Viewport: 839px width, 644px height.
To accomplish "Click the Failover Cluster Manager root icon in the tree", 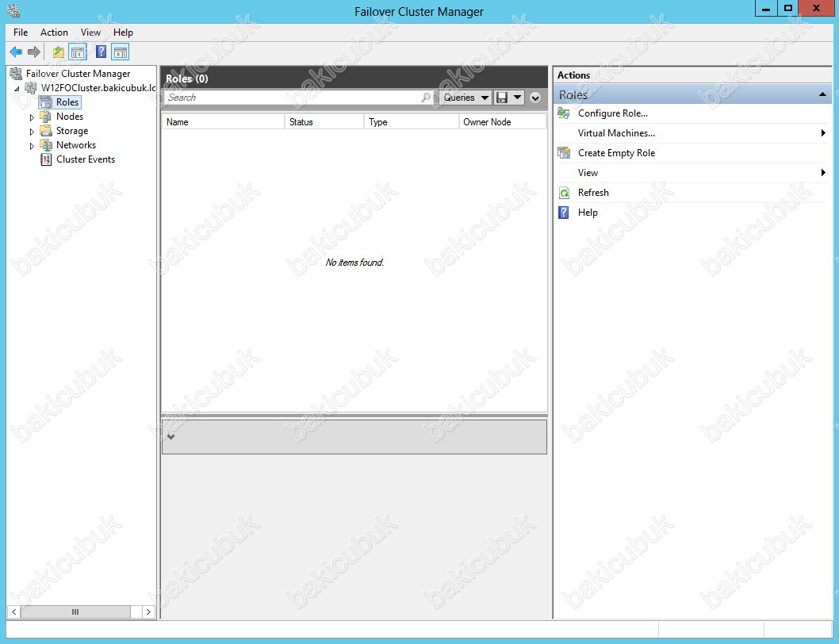I will tap(16, 73).
